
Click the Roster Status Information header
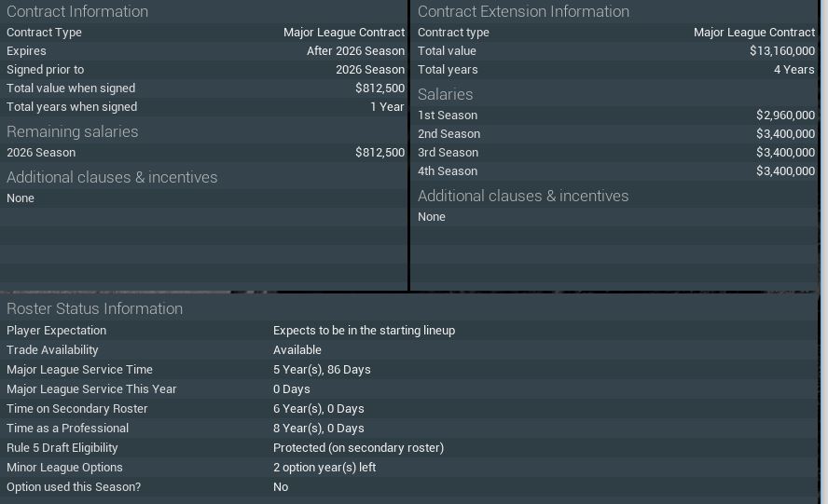[94, 308]
